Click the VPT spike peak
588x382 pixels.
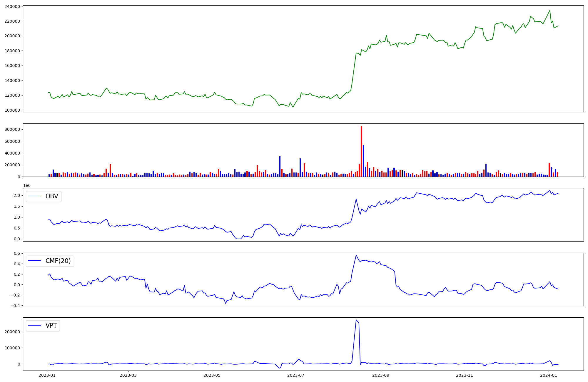pyautogui.click(x=356, y=320)
